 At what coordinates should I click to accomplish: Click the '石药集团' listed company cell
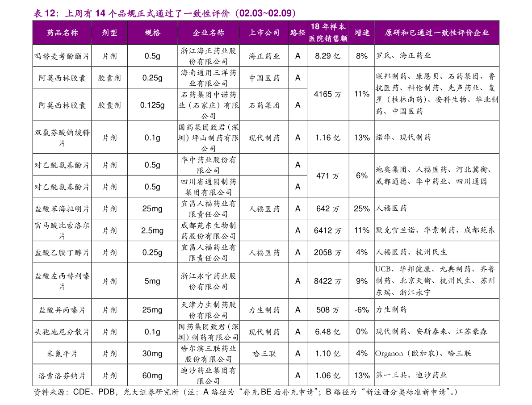click(264, 105)
